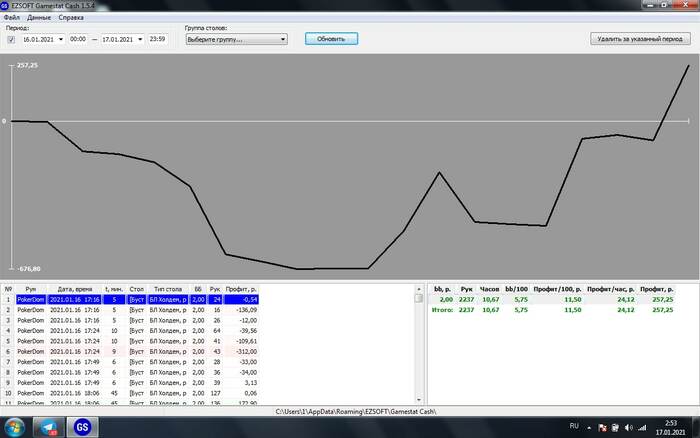Viewport: 700px width, 438px height.
Task: Toggle the Период checkbox
Action: click(11, 39)
